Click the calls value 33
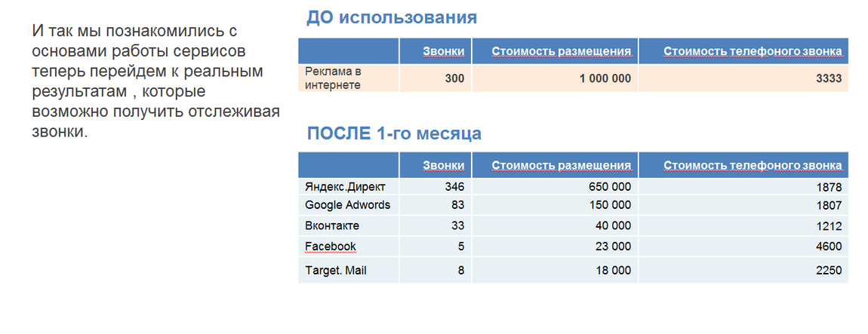Screen dimensions: 868x334 (458, 225)
